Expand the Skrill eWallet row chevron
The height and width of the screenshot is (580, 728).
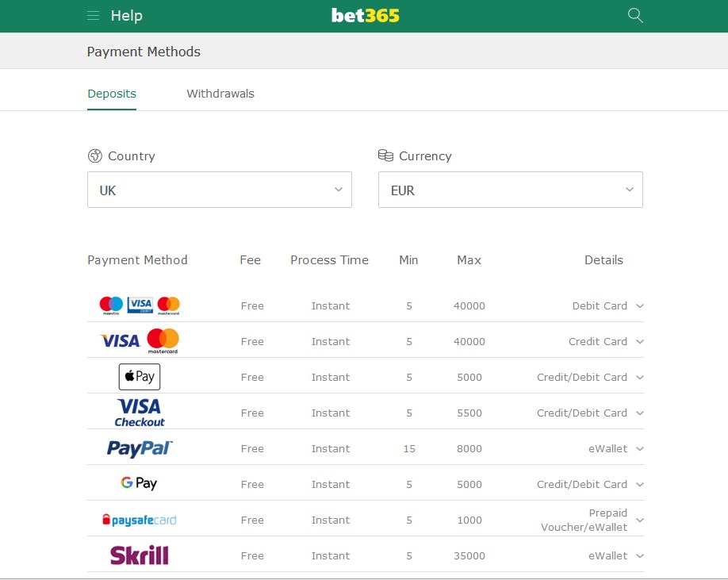tap(640, 556)
